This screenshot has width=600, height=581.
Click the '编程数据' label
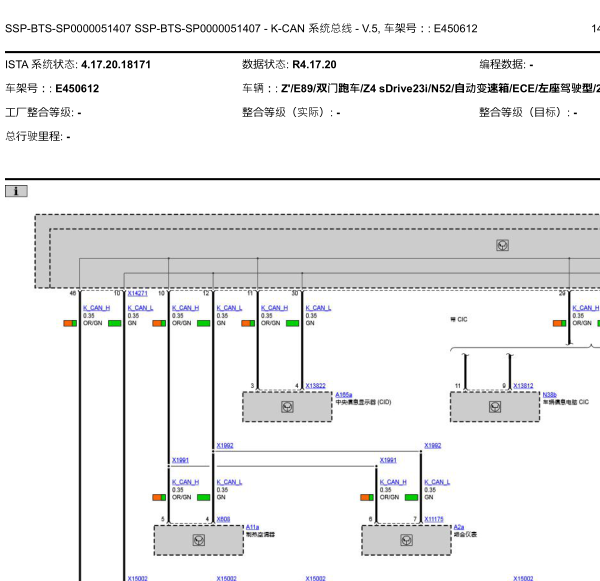(502, 64)
